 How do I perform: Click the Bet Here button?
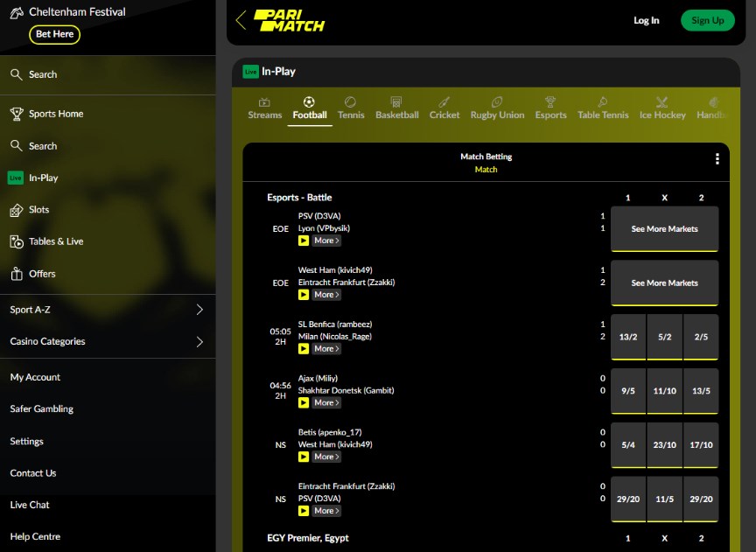tap(54, 34)
